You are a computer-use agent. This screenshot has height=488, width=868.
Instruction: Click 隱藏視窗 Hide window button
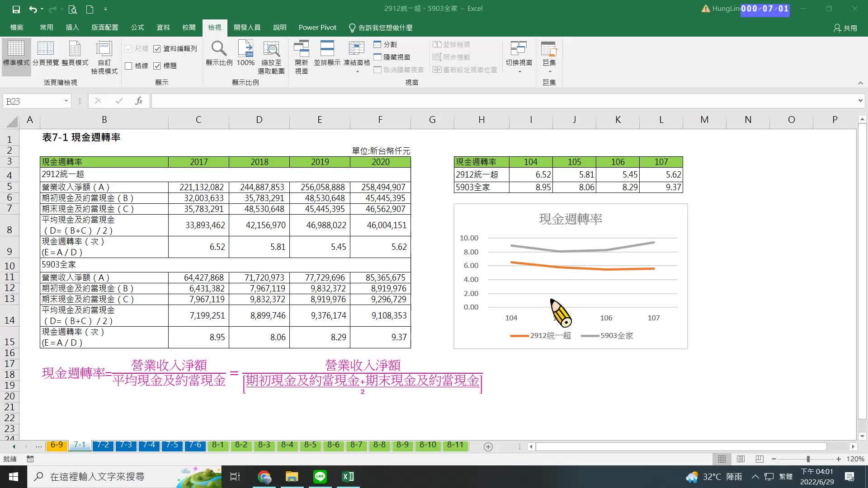tap(392, 57)
